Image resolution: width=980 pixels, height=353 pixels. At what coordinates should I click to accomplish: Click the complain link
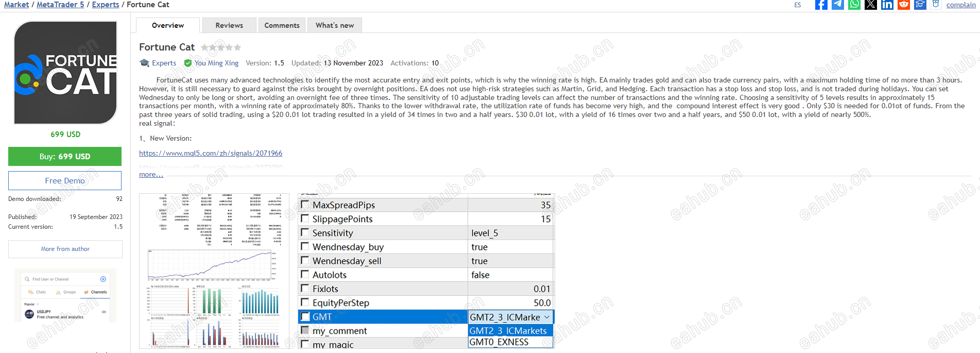pos(961,5)
